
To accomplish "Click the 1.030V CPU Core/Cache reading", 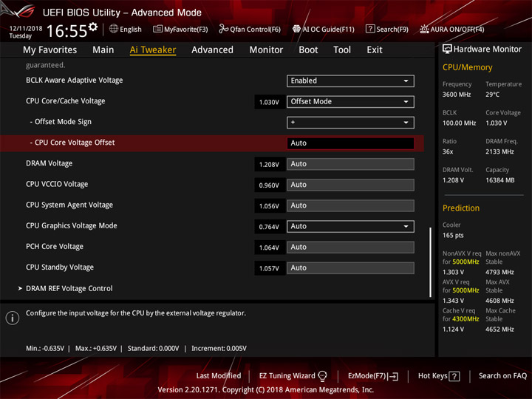I will [x=269, y=102].
